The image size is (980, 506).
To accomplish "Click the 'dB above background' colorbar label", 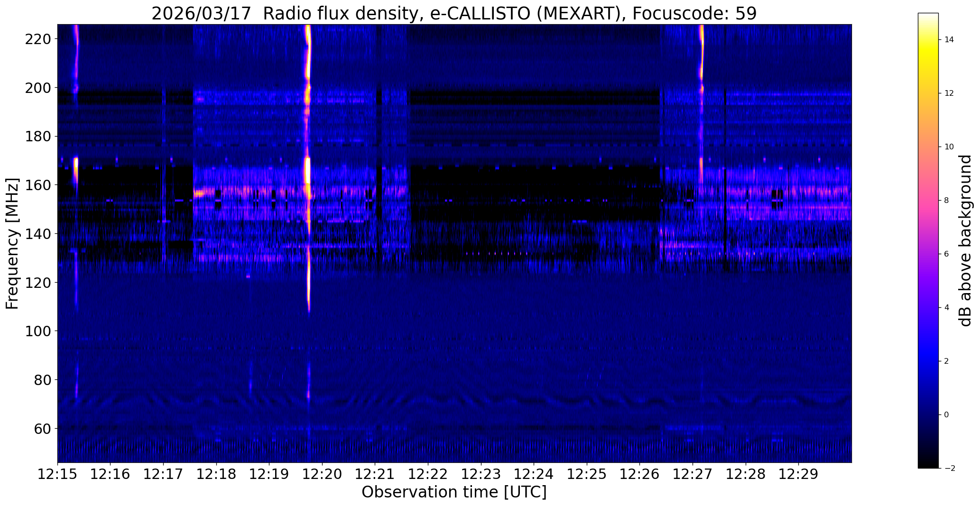I will pyautogui.click(x=966, y=240).
